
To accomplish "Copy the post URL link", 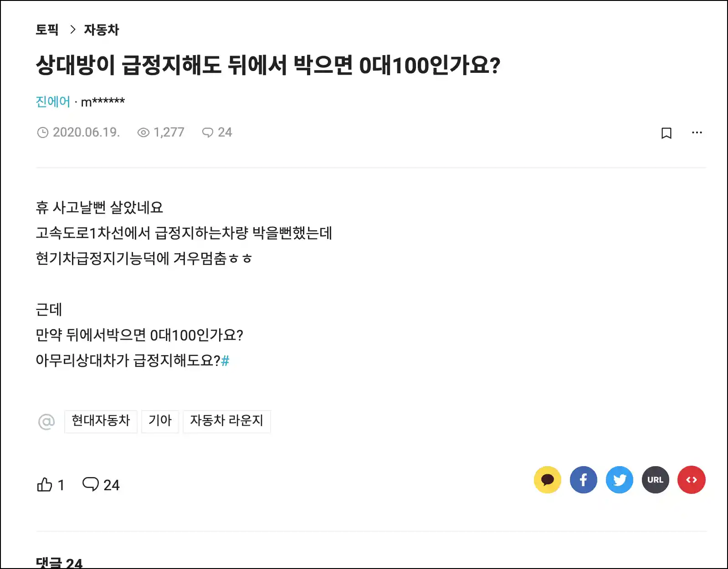I will coord(655,480).
